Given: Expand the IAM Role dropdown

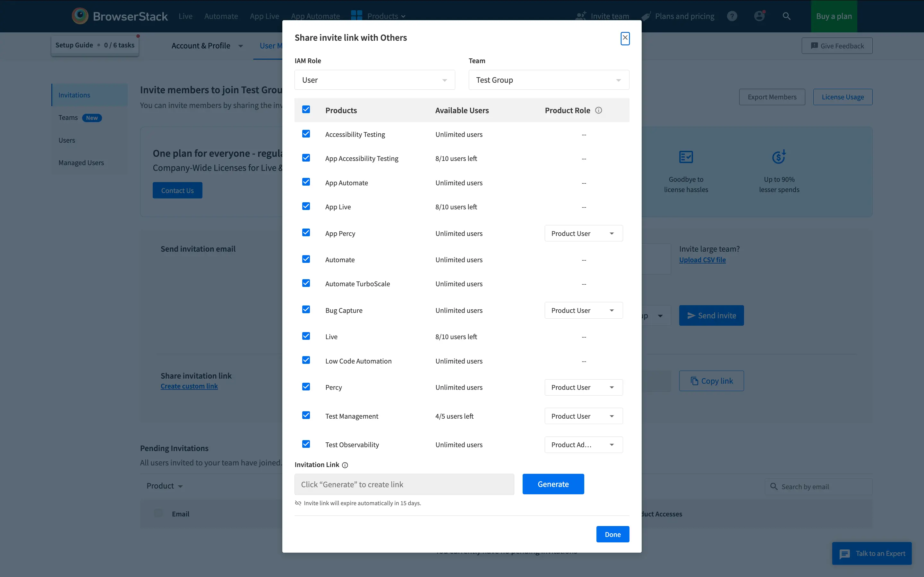Looking at the screenshot, I should (374, 80).
